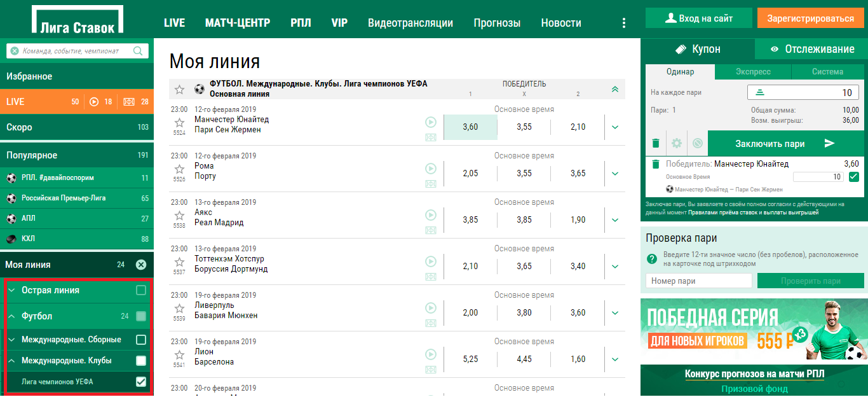
Task: Click the search field Команда, событие, чемпионат
Action: pos(78,51)
